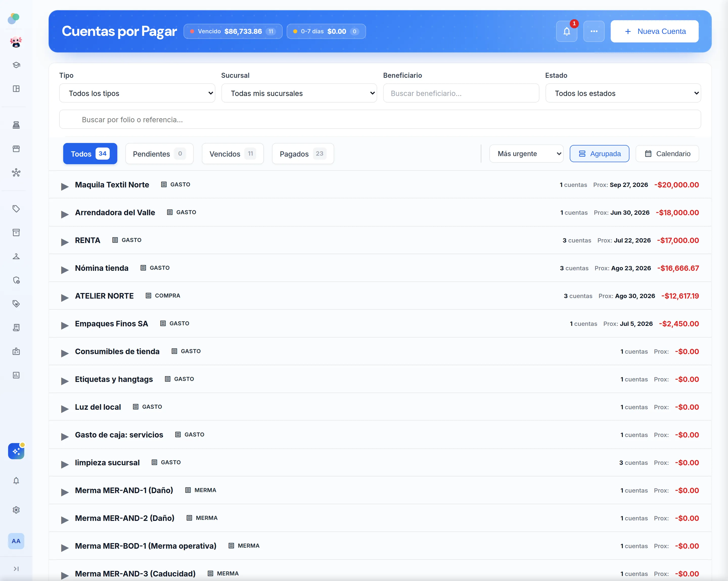
Task: Focus the Buscar beneficiario field
Action: coord(461,93)
